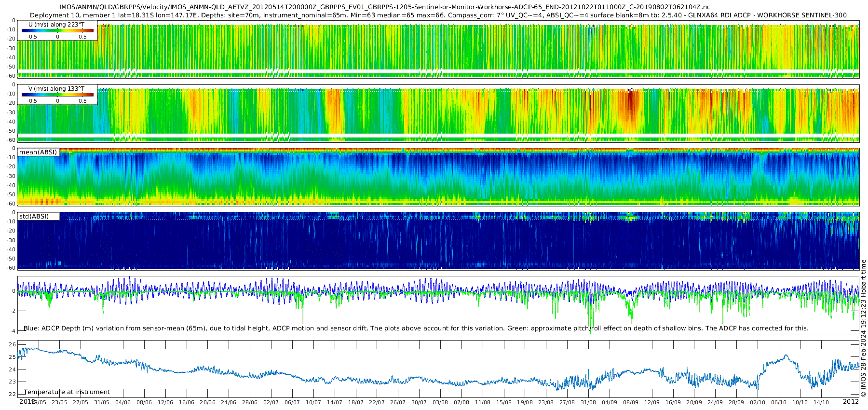868x410 pixels.
Task: Click the '26/07' date tick label
Action: coord(398,402)
